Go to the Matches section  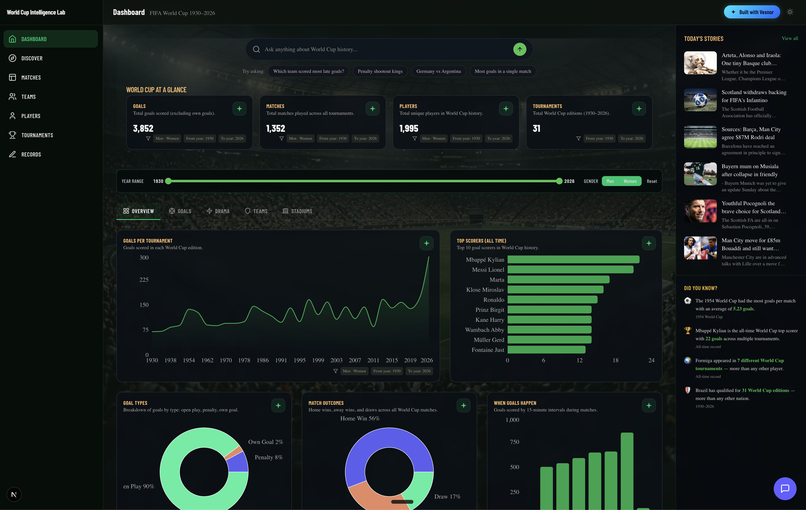click(x=50, y=78)
